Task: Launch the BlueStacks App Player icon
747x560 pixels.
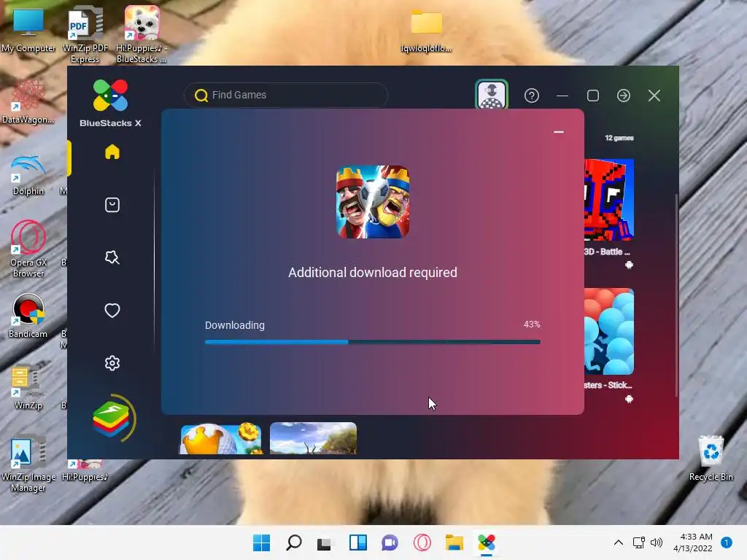Action: point(111,419)
